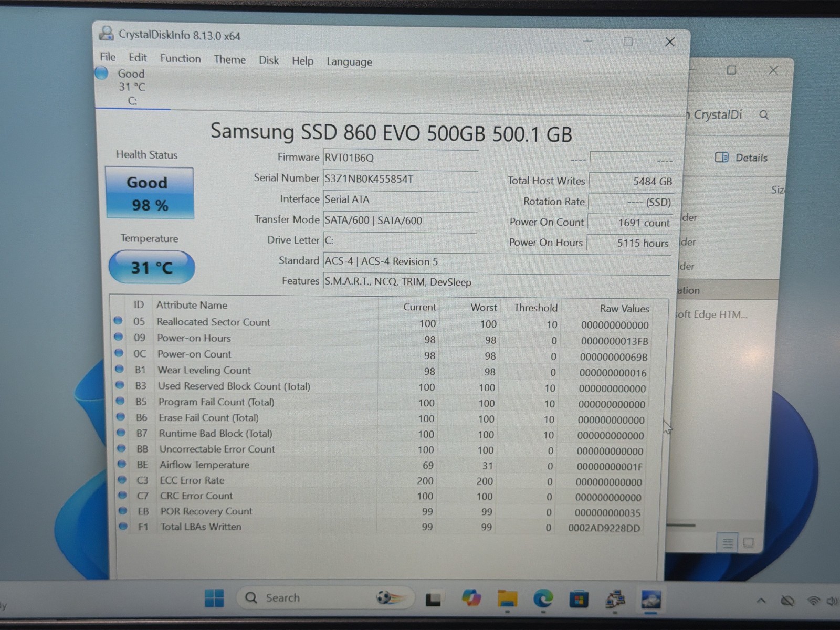
Task: Click the 31 °C temperature button
Action: 152,268
